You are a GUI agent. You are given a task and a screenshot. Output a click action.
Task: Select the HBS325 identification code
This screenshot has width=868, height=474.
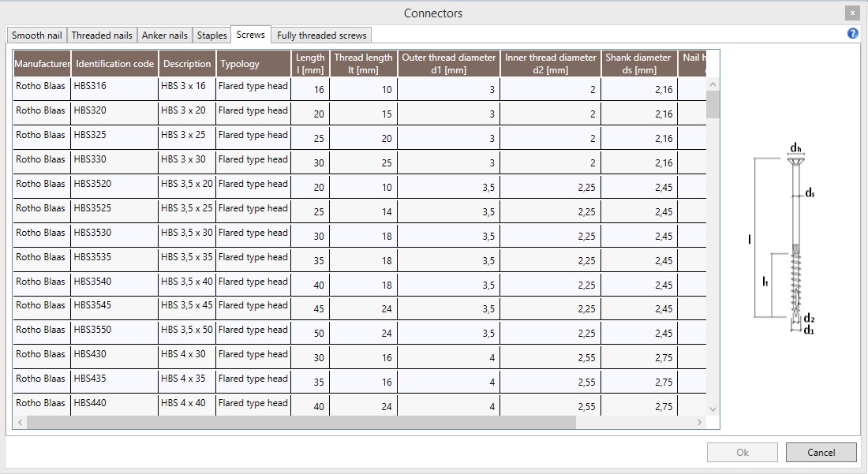pyautogui.click(x=114, y=137)
